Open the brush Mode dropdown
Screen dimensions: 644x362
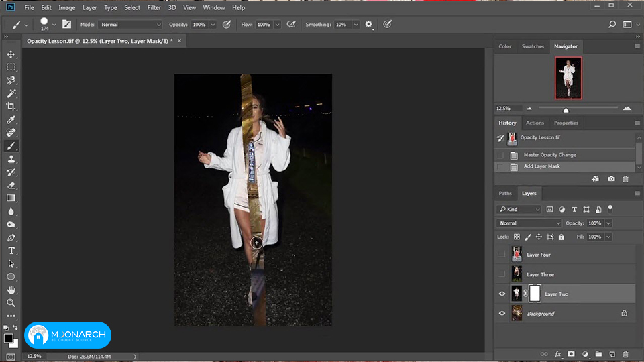pos(130,25)
